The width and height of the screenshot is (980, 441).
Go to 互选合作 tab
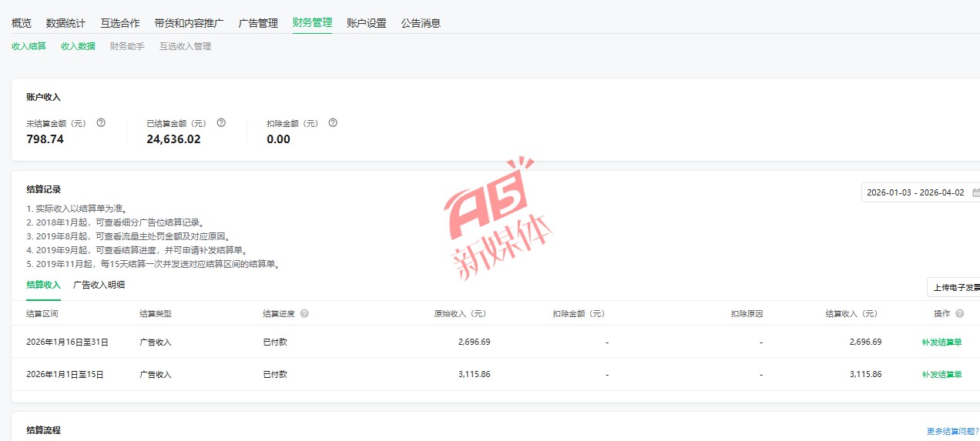point(120,23)
